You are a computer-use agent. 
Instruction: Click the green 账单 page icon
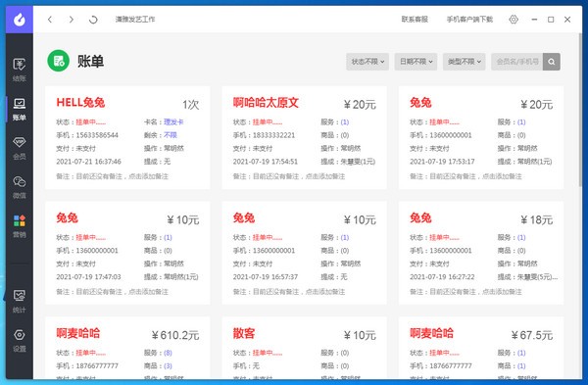point(59,61)
